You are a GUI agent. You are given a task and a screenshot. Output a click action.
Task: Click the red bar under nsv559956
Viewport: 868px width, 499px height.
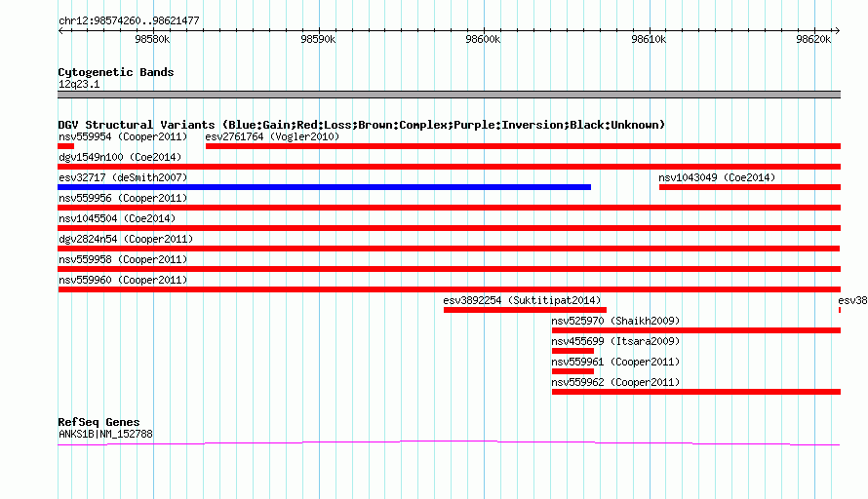click(x=450, y=208)
